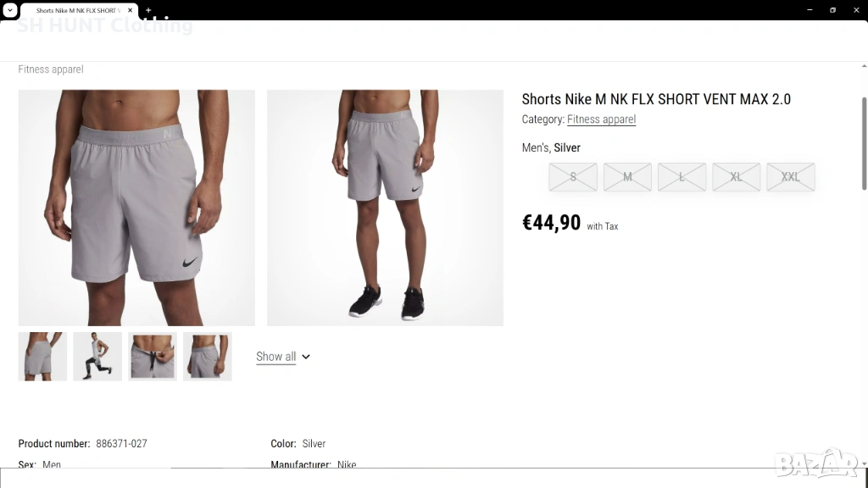Select size S

click(573, 177)
